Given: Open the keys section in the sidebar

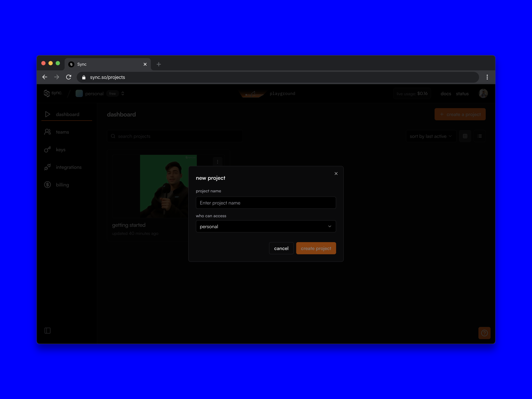Looking at the screenshot, I should [60, 149].
